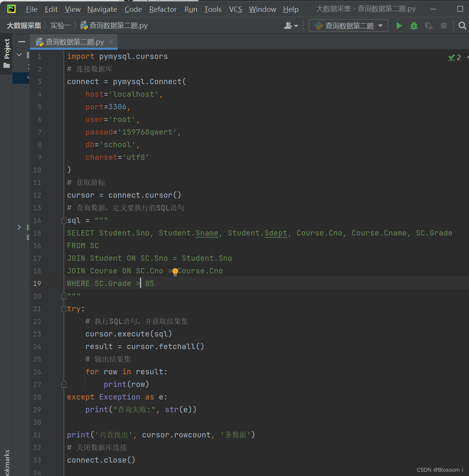Click connect.close() on line 33
Screen dimensions: 469x476
pos(101,460)
